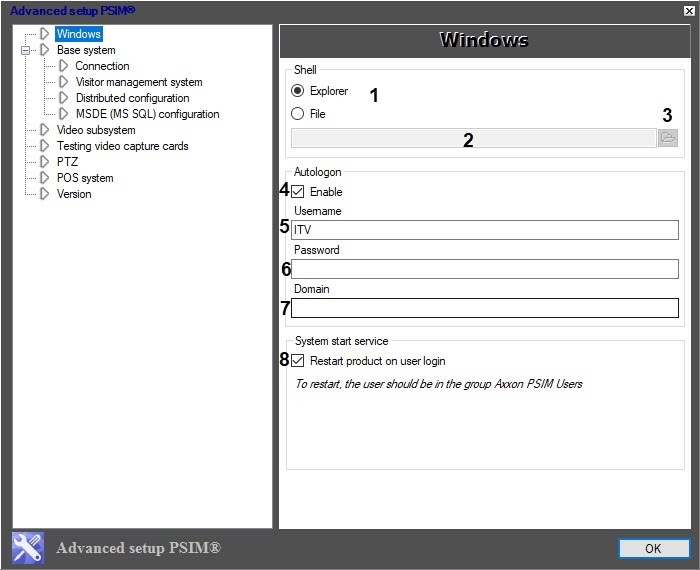The height and width of the screenshot is (570, 700).
Task: Click the triangle icon beside POS system
Action: pos(44,178)
